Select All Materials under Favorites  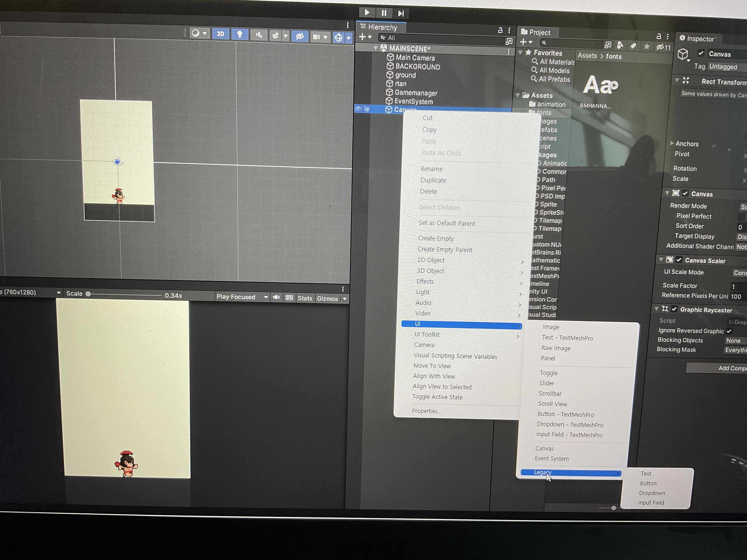(553, 62)
